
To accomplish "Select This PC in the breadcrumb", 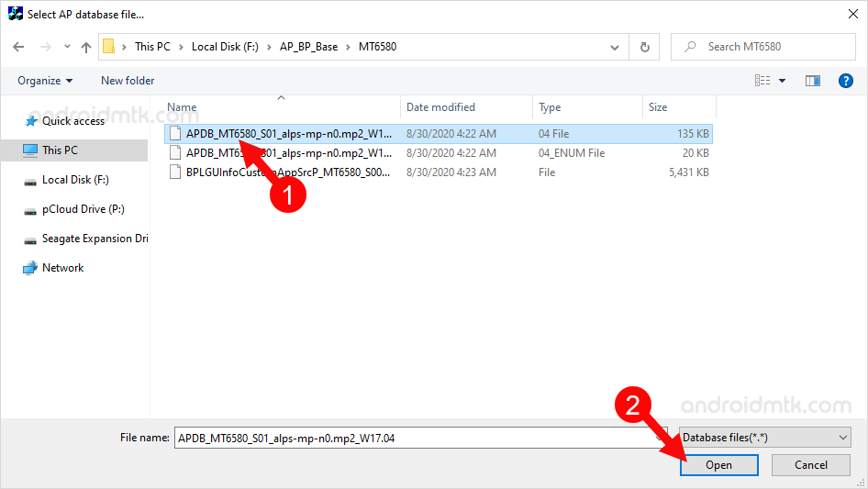I will point(152,47).
